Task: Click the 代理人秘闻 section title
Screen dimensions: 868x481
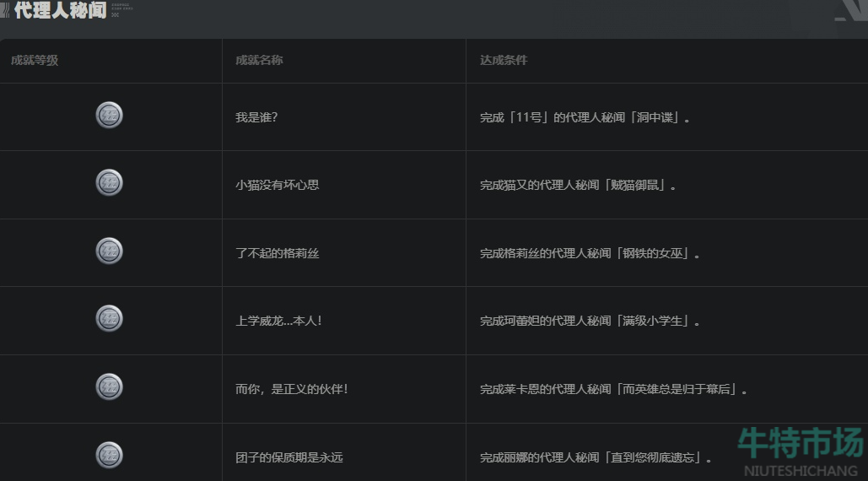Action: pos(60,10)
